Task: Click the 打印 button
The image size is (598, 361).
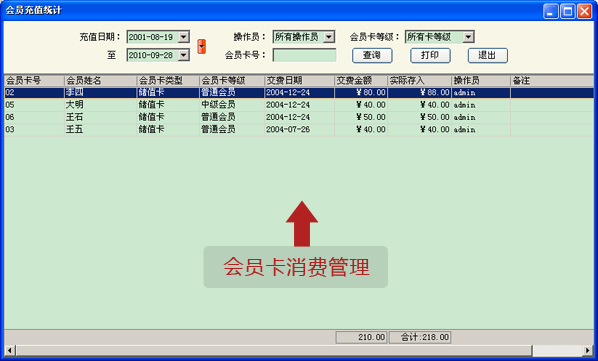Action: [x=430, y=55]
